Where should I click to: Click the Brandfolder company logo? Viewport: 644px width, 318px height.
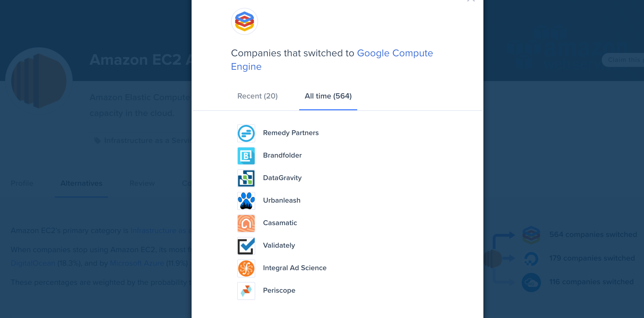[x=246, y=156]
